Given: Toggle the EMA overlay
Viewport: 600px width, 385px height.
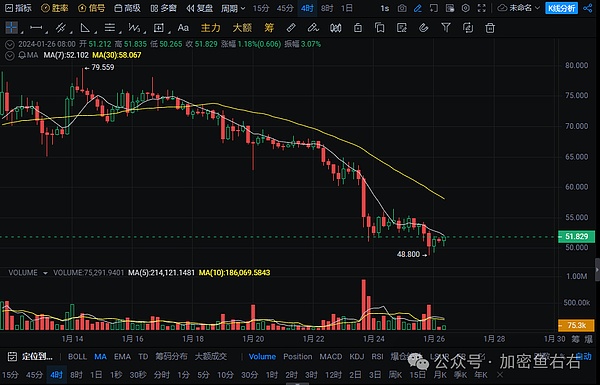Looking at the screenshot, I should (122, 357).
